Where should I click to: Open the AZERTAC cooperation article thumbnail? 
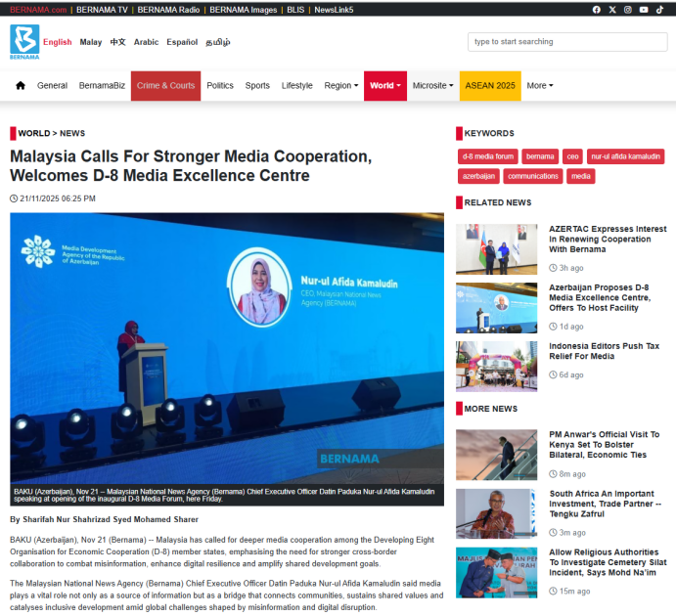496,248
